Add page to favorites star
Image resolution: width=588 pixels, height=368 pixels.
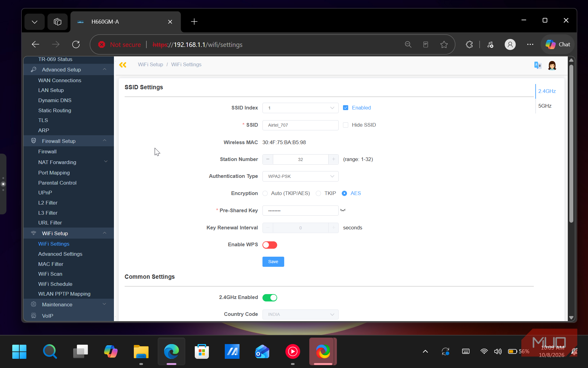(444, 44)
